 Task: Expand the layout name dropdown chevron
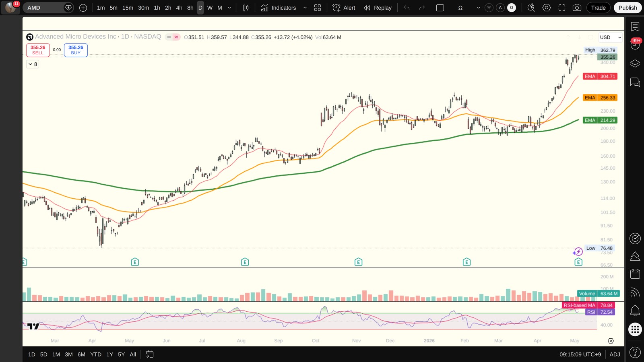tap(478, 8)
